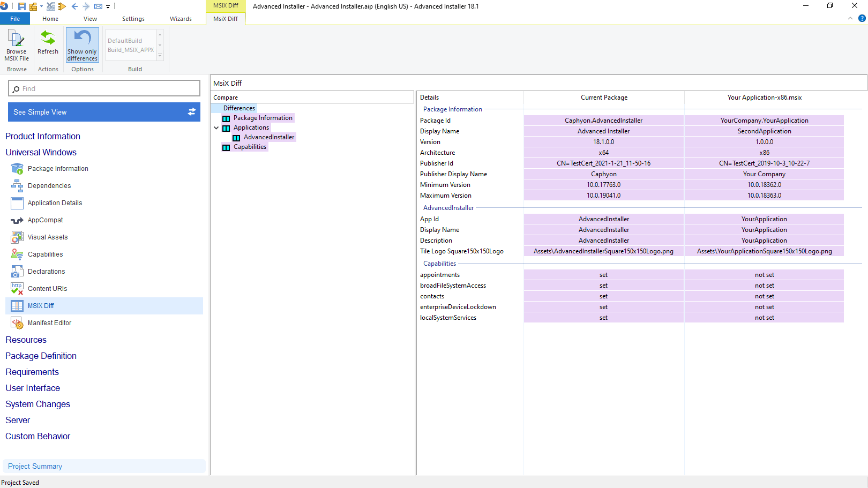Select the AppCompat sidebar icon
The height and width of the screenshot is (488, 868).
17,220
